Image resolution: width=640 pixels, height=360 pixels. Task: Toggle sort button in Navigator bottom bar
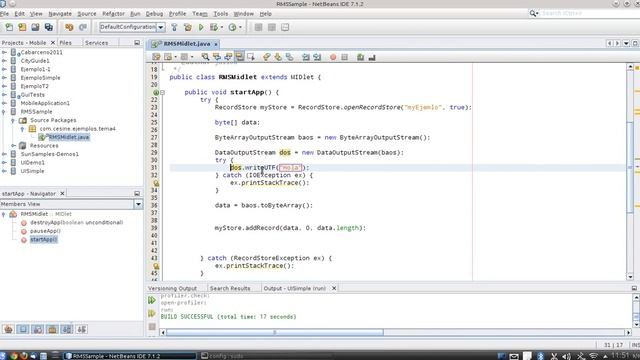click(x=82, y=329)
